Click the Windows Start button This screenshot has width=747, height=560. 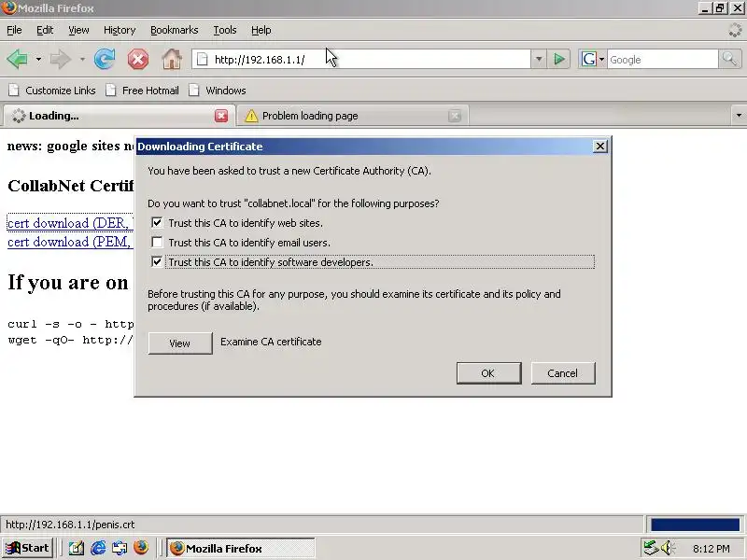click(28, 548)
